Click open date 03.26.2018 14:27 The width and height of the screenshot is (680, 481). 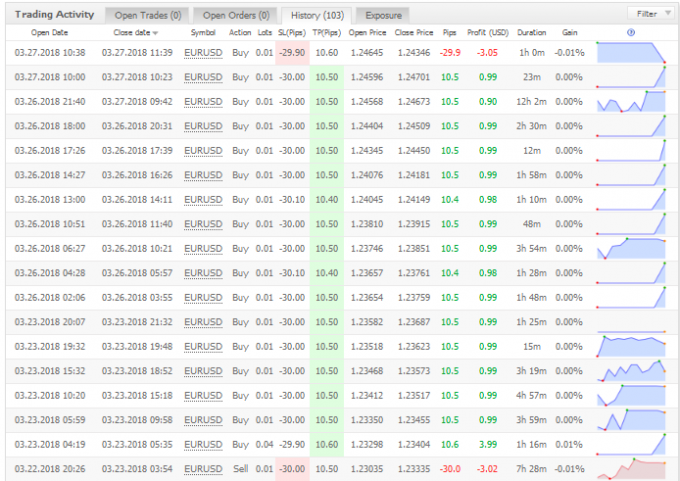(50, 175)
